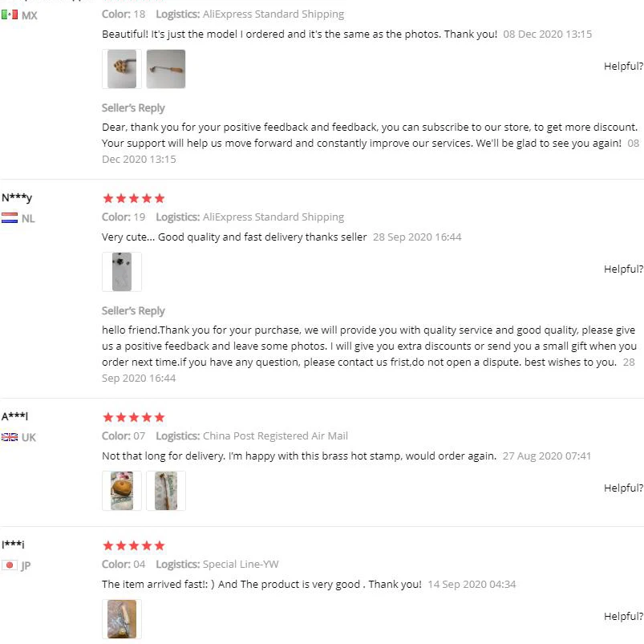The height and width of the screenshot is (644, 644).
Task: Click the UK flag icon
Action: click(x=10, y=437)
